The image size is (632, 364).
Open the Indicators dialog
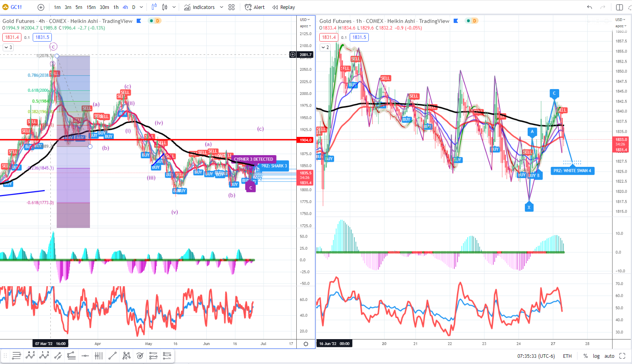[x=199, y=7]
